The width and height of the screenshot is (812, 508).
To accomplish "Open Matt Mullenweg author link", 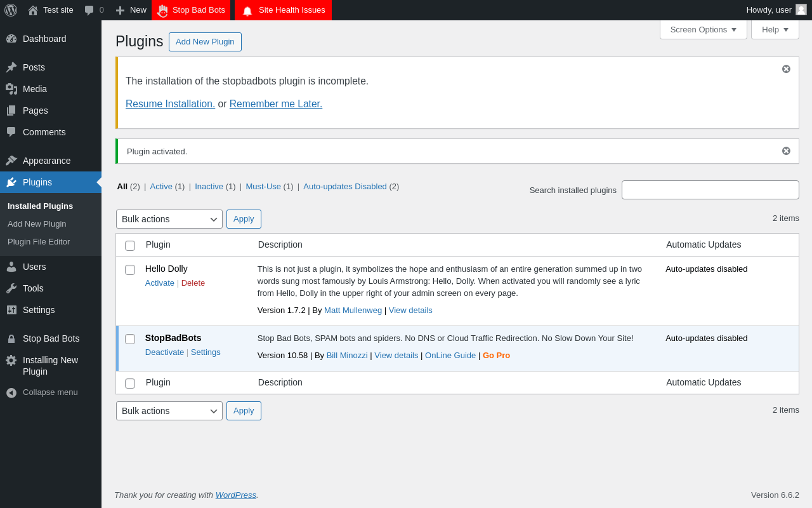I will [x=353, y=310].
